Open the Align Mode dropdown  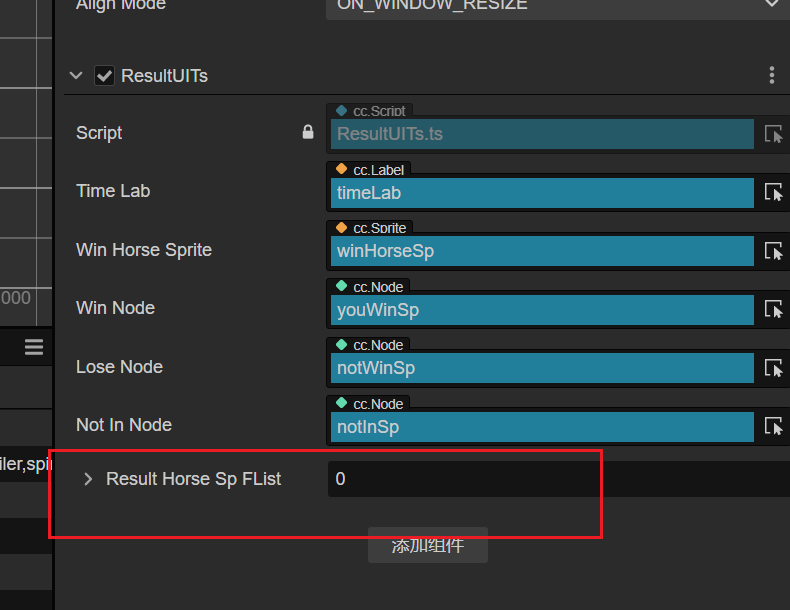(556, 6)
